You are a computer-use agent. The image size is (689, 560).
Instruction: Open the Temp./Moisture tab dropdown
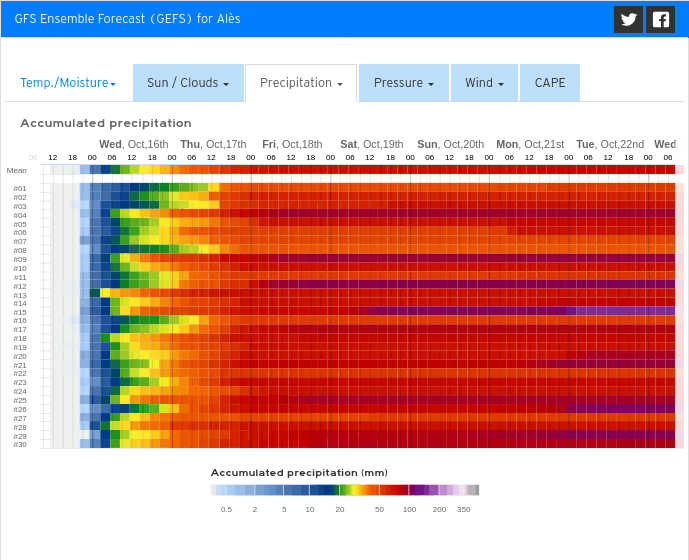(x=68, y=83)
